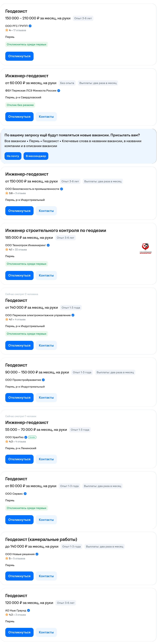Subscribe to new vacancies via На почту
The image size is (162, 644).
click(x=13, y=156)
